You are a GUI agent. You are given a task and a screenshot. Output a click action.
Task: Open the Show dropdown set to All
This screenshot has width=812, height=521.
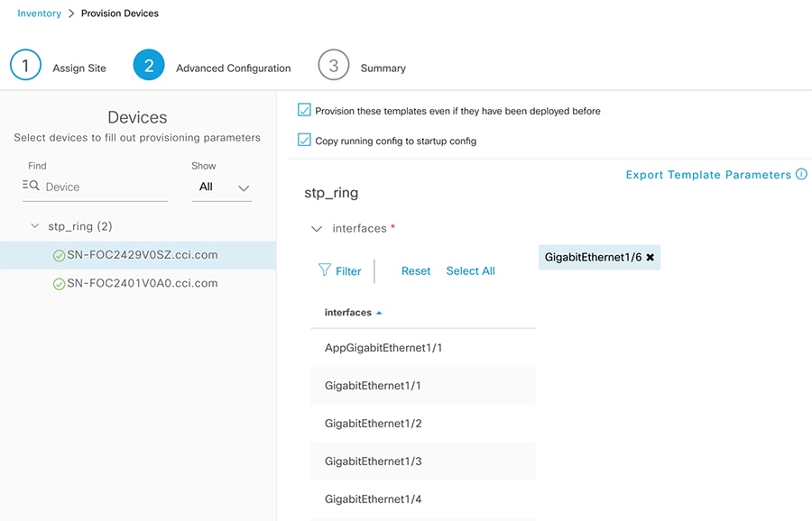[x=222, y=187]
